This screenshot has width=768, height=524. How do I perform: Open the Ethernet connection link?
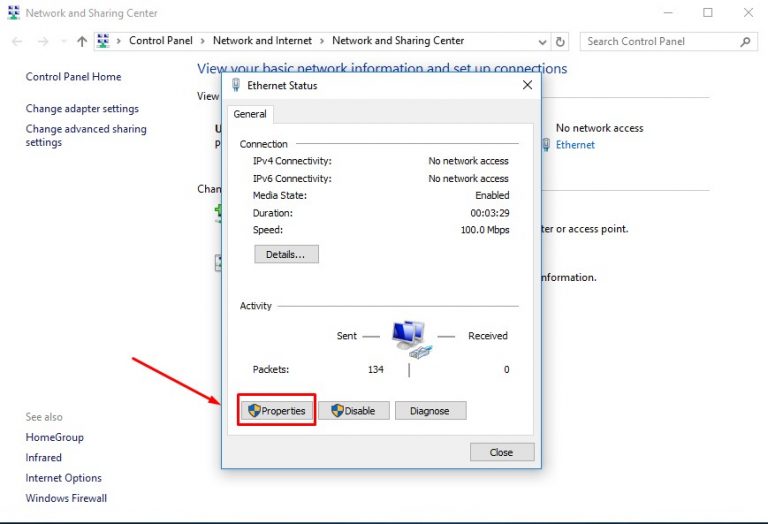point(575,145)
